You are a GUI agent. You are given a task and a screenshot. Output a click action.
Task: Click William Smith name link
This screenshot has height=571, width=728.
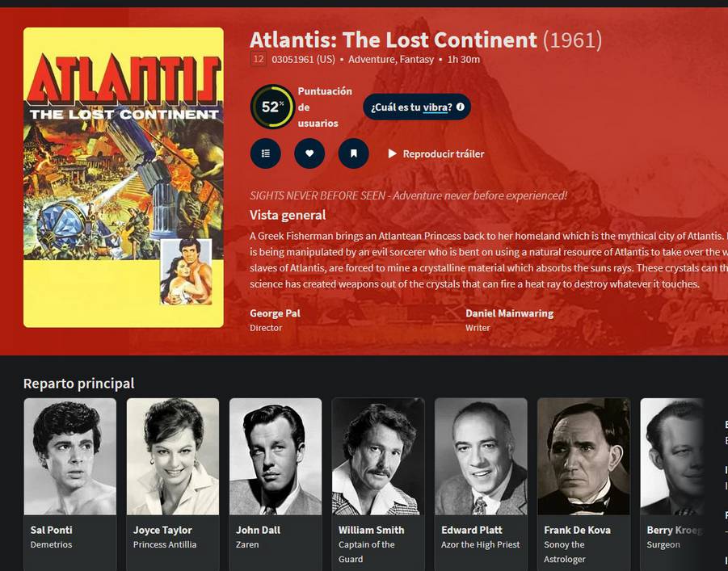[371, 530]
